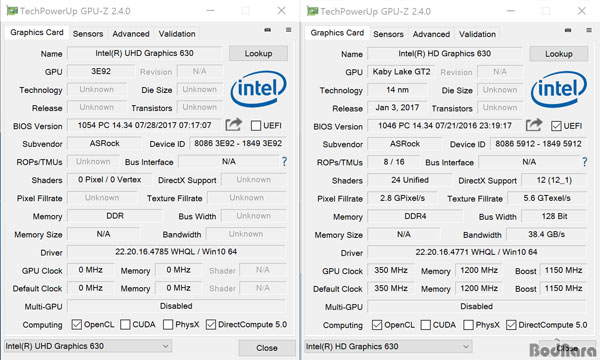Screen dimensions: 600x360
Task: Click the Name field showing Intel(R) UHD Graphics 630
Action: (145, 53)
